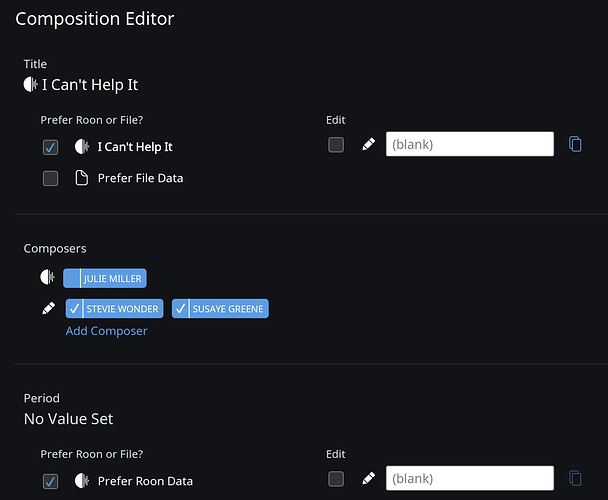Check the Roon title 'I Can't Help It' checkbox
The height and width of the screenshot is (500, 608).
pos(50,147)
